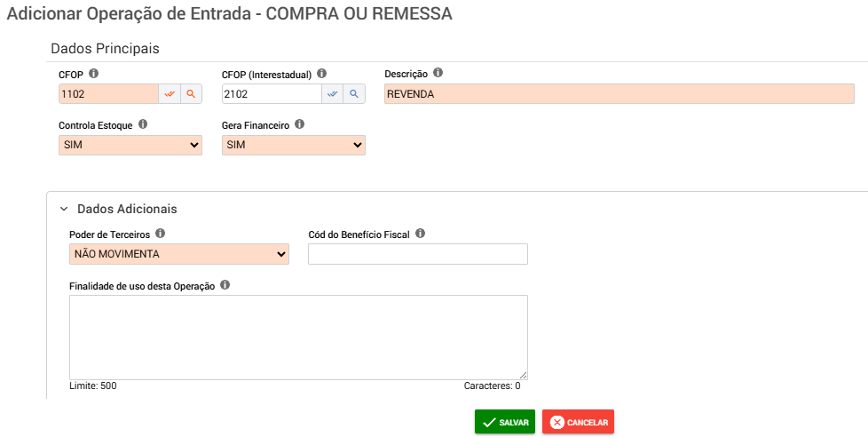Click the red CANCELAR button
The image size is (868, 437).
tap(578, 423)
